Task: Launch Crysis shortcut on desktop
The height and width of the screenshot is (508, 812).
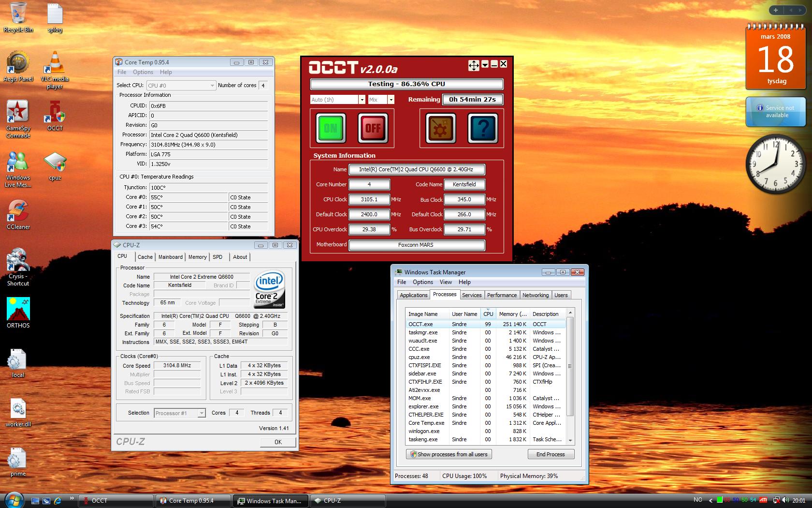Action: pos(18,267)
